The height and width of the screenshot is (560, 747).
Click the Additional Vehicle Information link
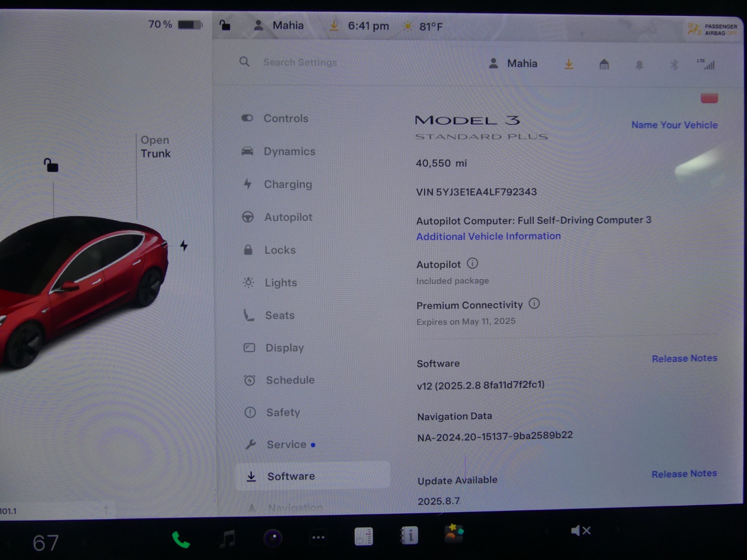(x=488, y=236)
